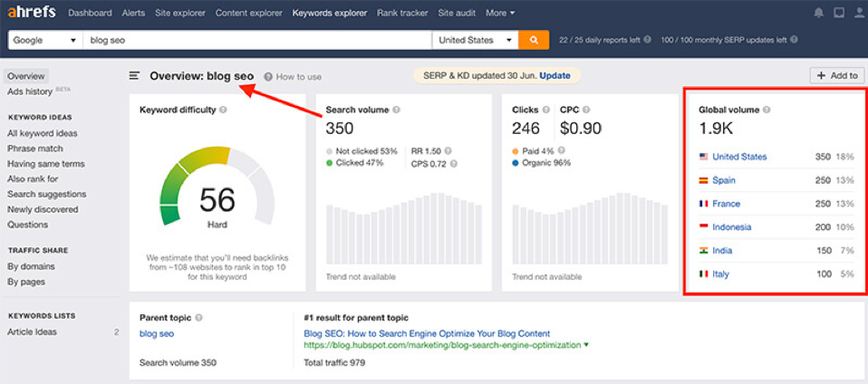
Task: Click the Paid 4% info icon
Action: [x=562, y=150]
